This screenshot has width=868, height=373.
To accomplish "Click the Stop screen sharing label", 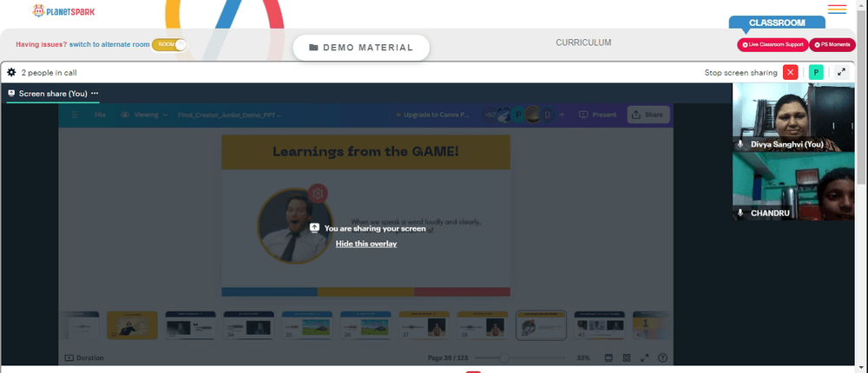I will [740, 73].
